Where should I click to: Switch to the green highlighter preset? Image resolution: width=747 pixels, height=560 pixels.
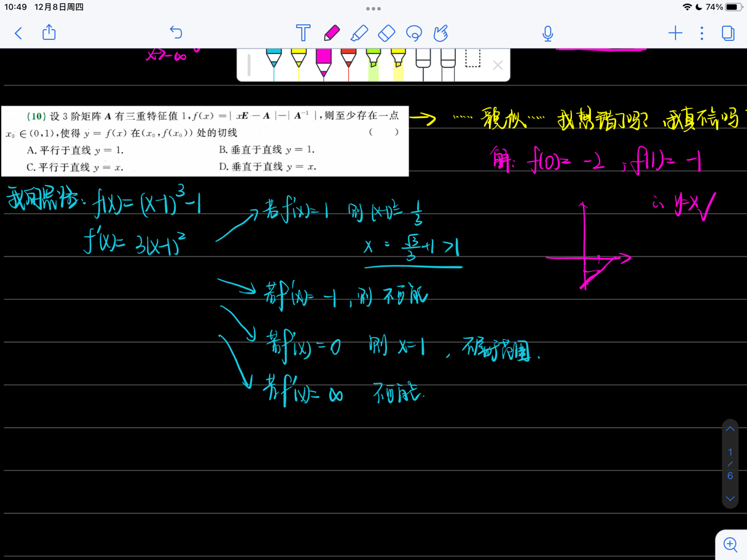372,61
